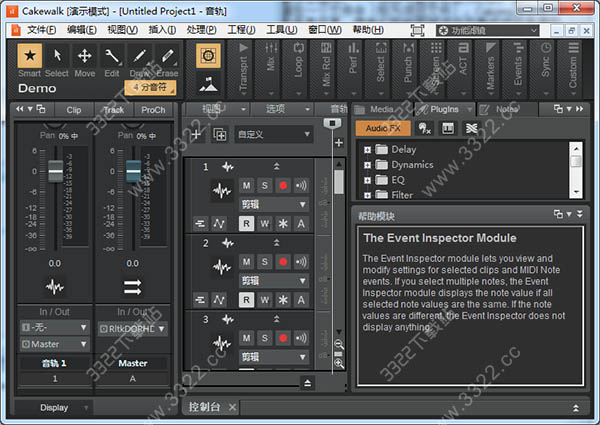This screenshot has width=600, height=425.
Task: Zoom out tracks with magnifier minus
Action: click(x=339, y=344)
